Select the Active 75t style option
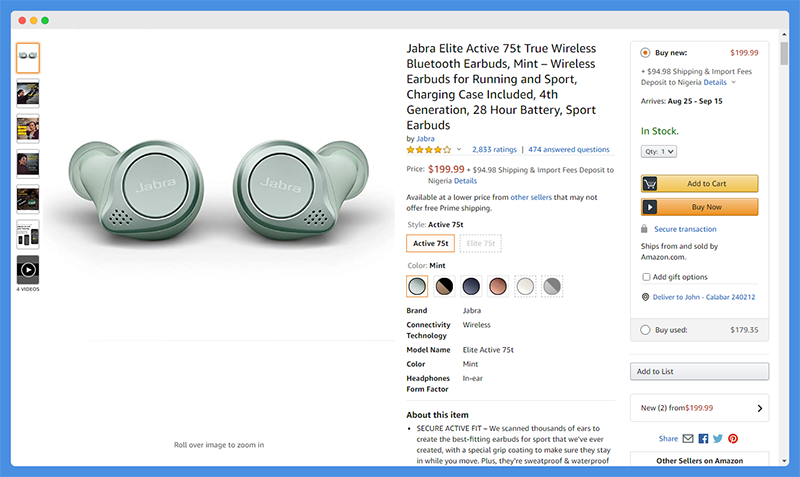Viewport: 800px width, 477px height. click(x=431, y=243)
